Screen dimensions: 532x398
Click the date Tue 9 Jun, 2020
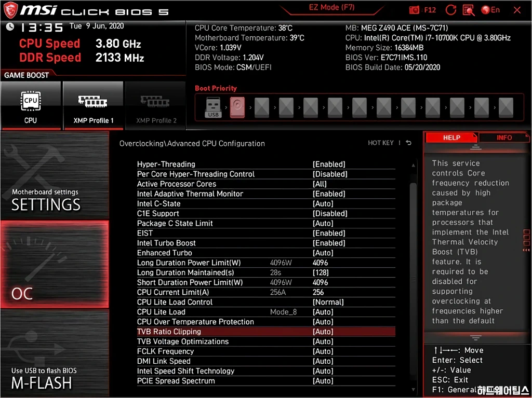[x=96, y=26]
